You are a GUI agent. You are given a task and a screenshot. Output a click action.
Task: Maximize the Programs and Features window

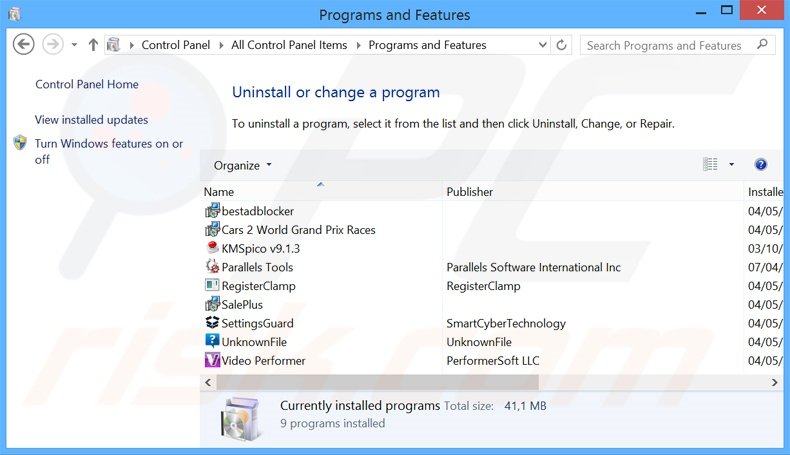[x=727, y=11]
